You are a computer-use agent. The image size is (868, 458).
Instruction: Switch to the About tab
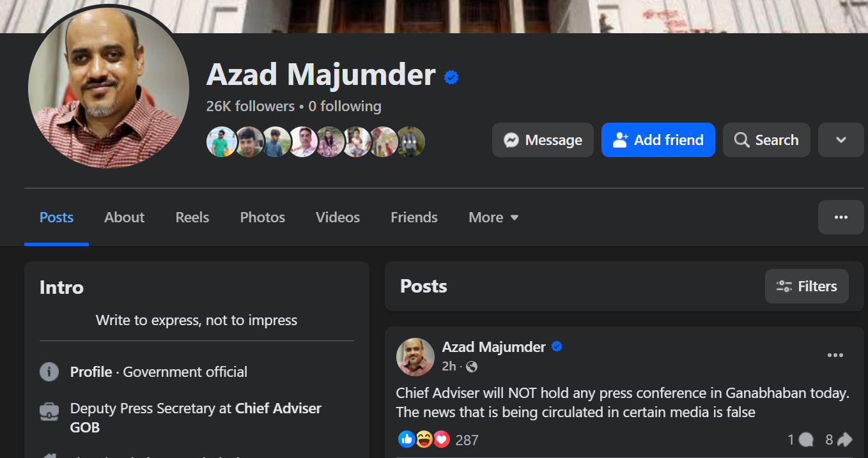pos(125,218)
